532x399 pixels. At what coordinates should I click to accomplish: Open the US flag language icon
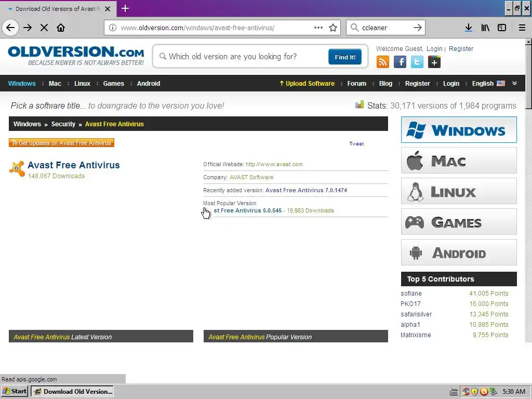tap(501, 84)
